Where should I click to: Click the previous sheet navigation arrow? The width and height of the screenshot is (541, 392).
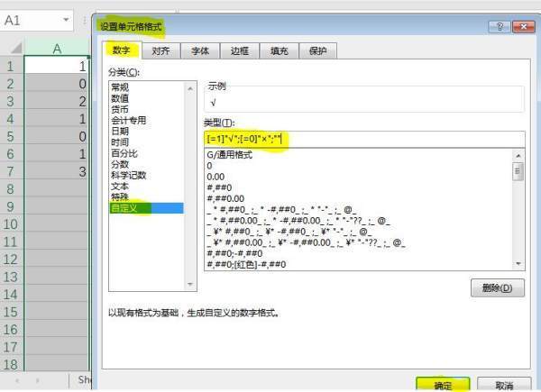click(17, 380)
